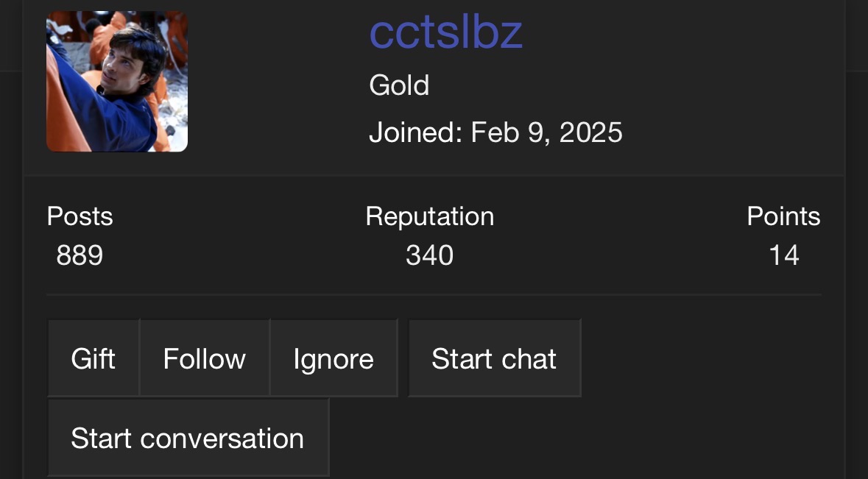Click the Joined: label text
The image size is (868, 479).
point(416,132)
